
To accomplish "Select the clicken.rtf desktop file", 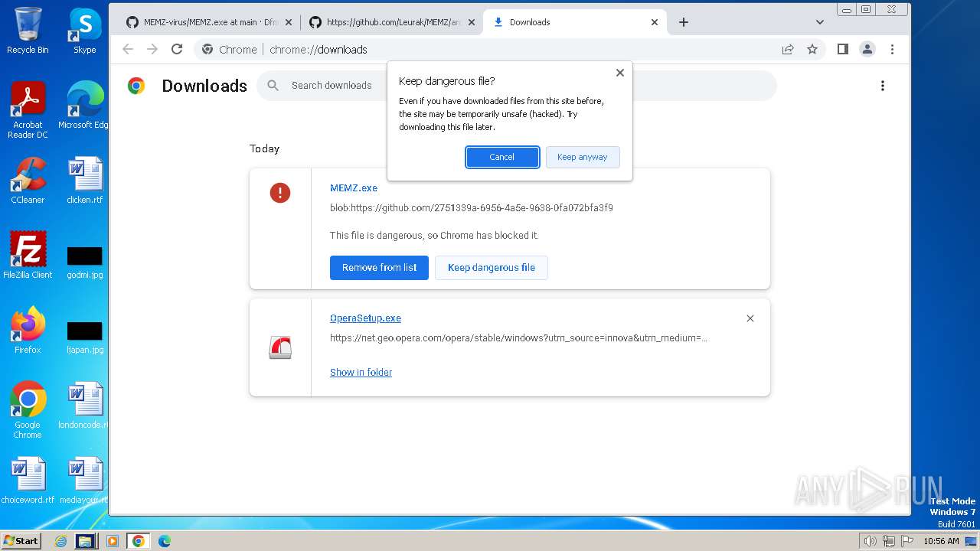I will (x=84, y=181).
